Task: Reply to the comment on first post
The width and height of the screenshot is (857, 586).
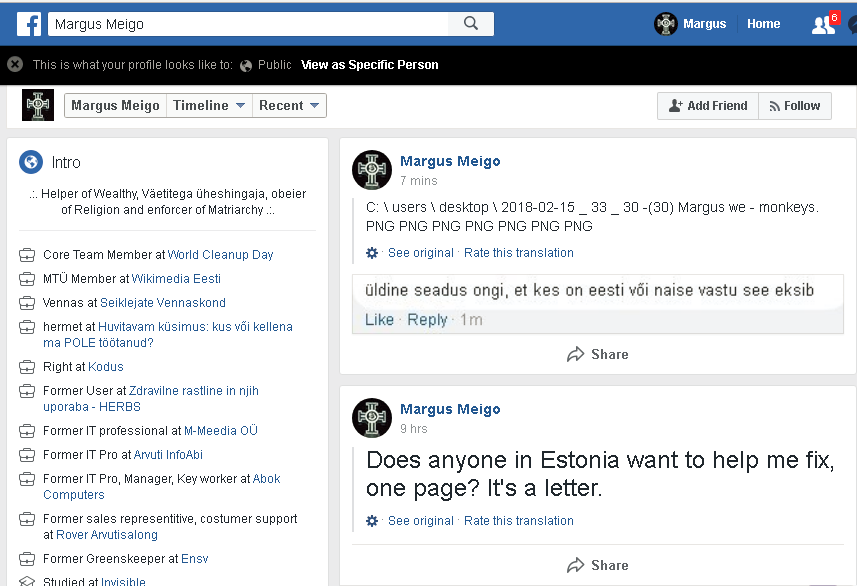Action: click(427, 319)
